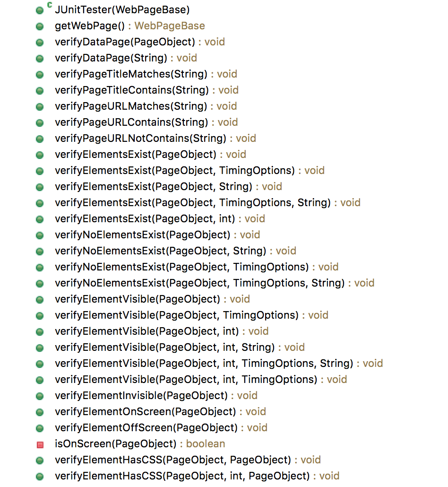Click the green icon beside verifyElementHasCSS(PageObject, int, PageObject)

click(x=40, y=477)
